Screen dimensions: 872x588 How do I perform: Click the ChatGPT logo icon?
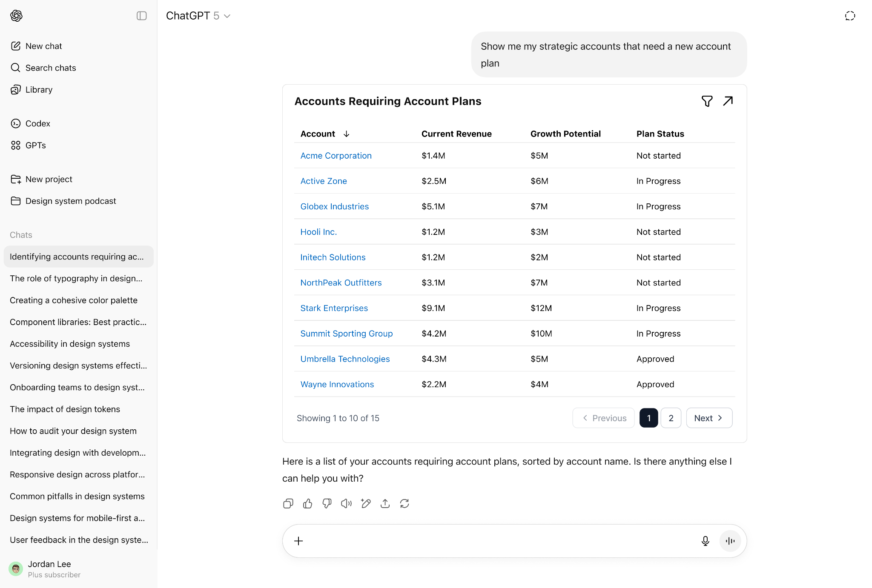tap(16, 16)
